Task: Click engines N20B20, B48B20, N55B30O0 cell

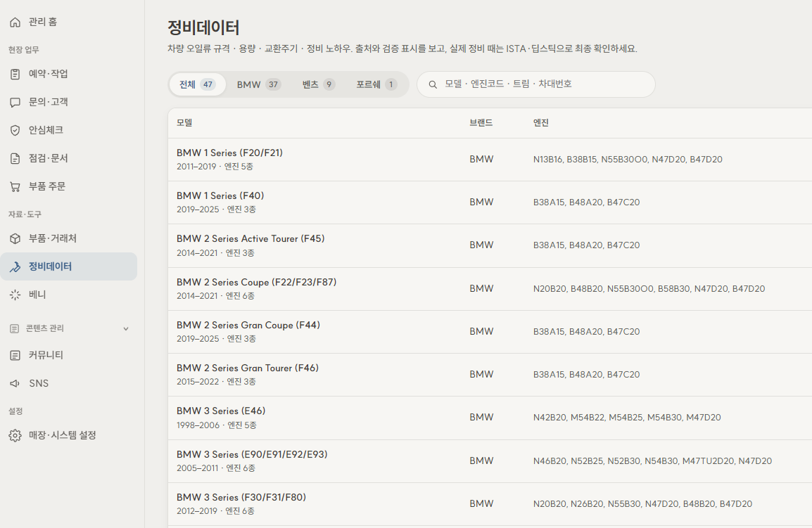Action: [x=649, y=289]
